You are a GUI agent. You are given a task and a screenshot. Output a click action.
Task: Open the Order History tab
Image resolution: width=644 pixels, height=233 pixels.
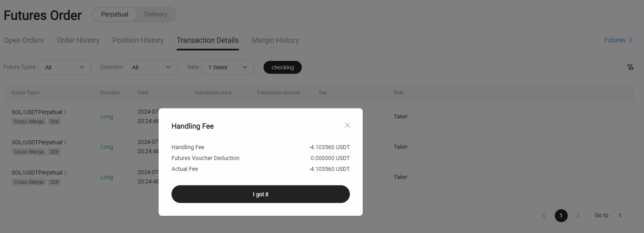click(78, 40)
